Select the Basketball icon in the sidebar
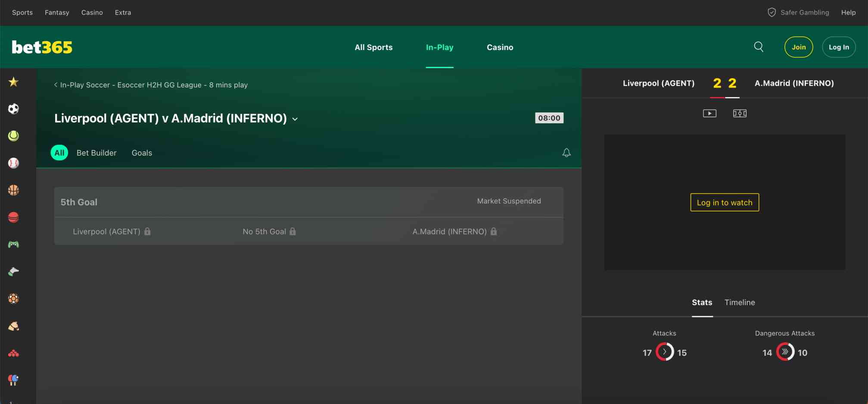 (x=13, y=190)
